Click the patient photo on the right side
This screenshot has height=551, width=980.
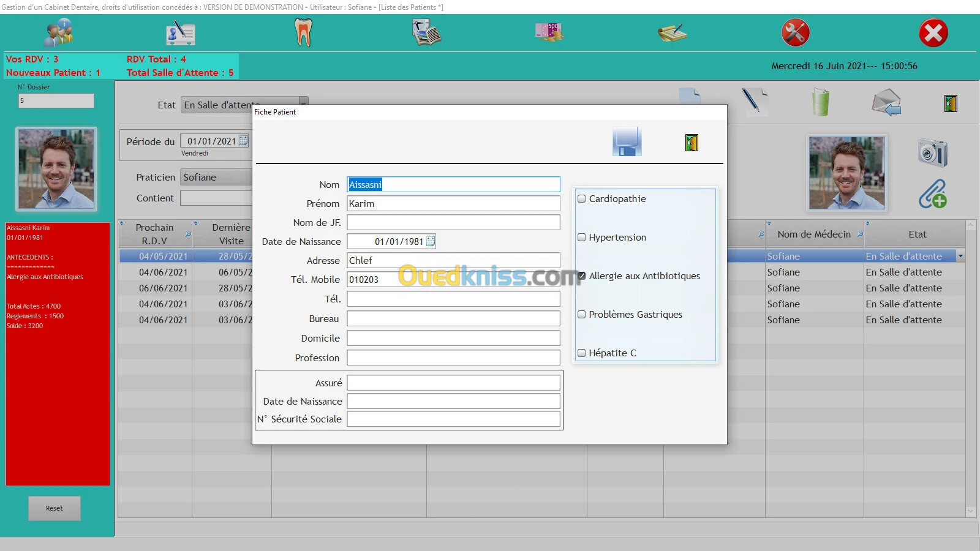click(x=846, y=173)
